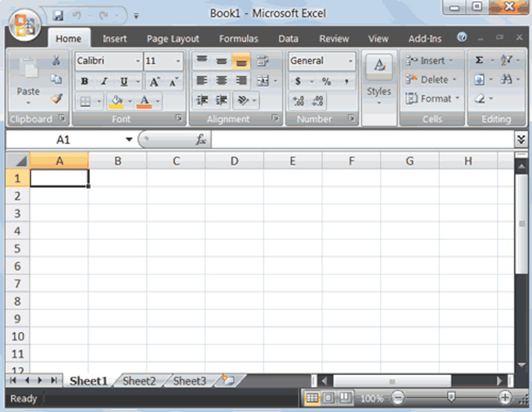Viewport: 532px width, 412px height.
Task: Toggle Italic formatting
Action: tap(104, 81)
